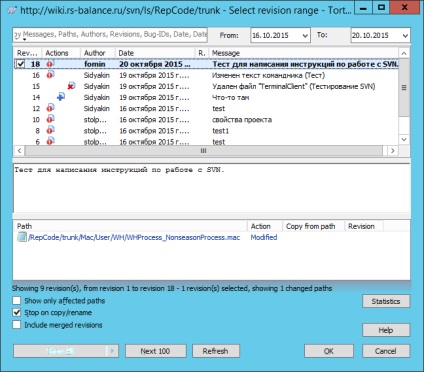Maximize the Select revision range window
The image size is (424, 372).
coord(382,8)
